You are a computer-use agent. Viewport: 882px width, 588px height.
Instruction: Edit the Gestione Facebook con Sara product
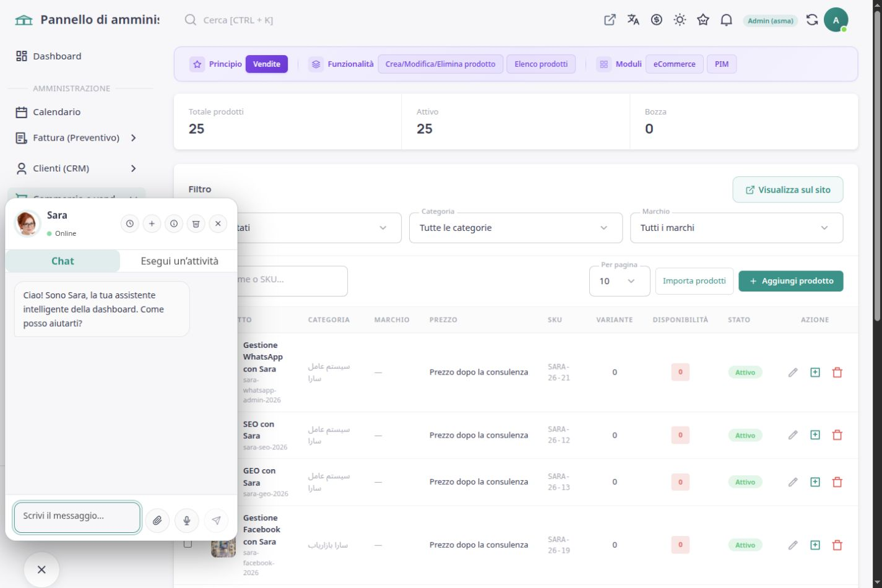pyautogui.click(x=793, y=545)
